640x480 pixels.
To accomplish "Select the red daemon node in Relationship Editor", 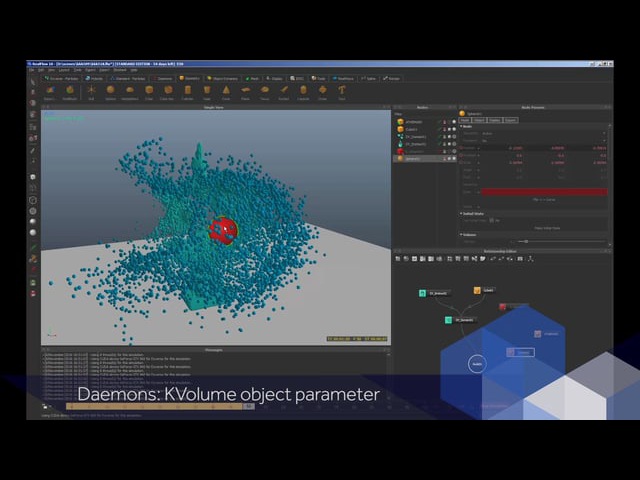I will (x=513, y=306).
